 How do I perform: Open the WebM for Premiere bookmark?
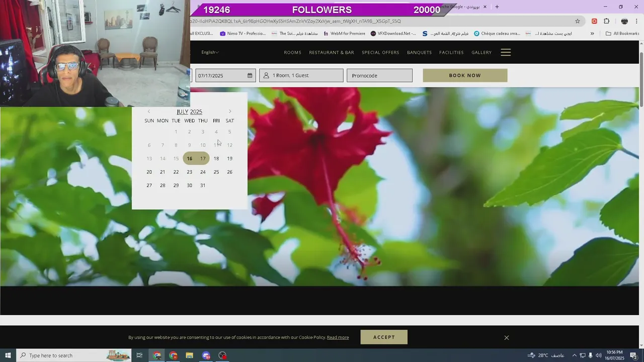(344, 34)
